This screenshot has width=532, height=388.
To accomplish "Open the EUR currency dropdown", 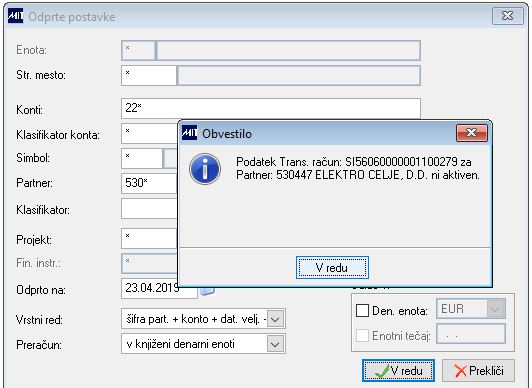I will (495, 309).
